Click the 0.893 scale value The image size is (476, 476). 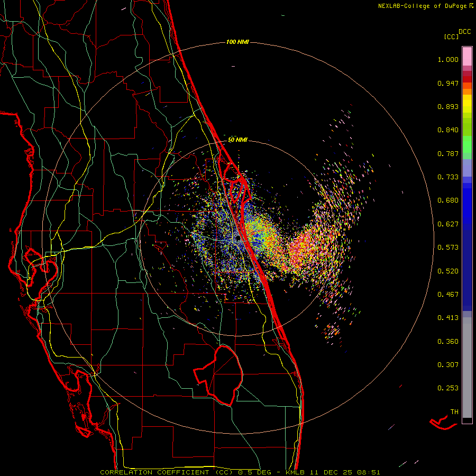pyautogui.click(x=448, y=106)
